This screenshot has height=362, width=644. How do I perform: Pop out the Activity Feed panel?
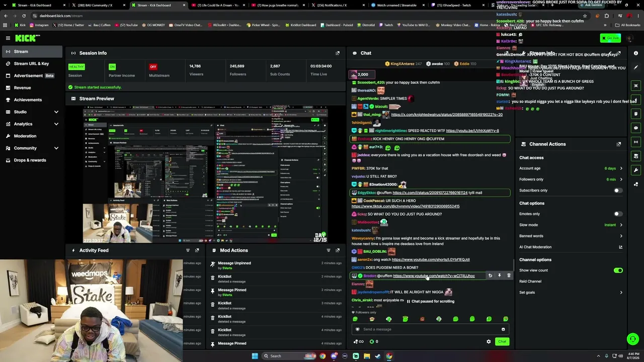(x=197, y=250)
